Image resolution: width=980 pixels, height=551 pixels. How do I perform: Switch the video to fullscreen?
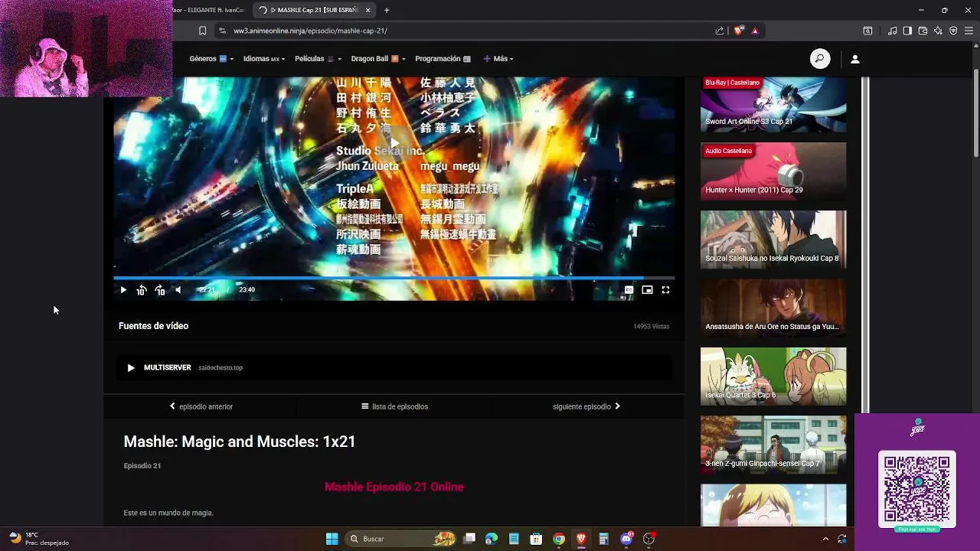tap(665, 290)
